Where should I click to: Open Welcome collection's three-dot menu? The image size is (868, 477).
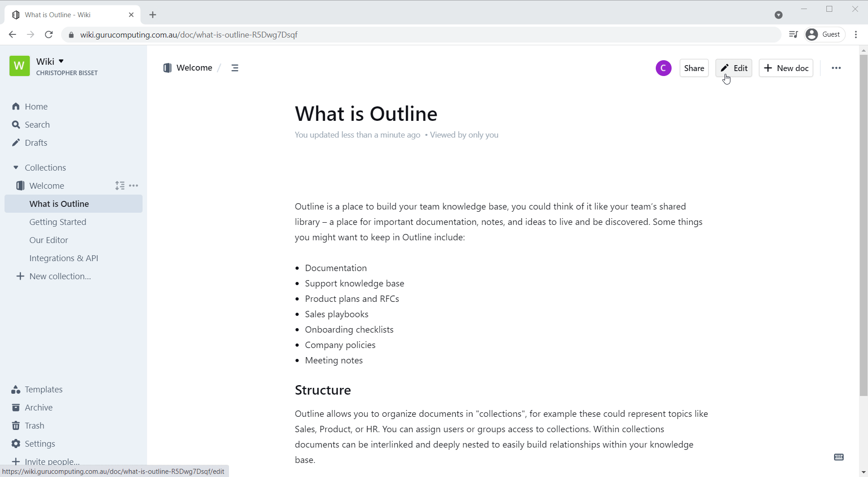[134, 186]
